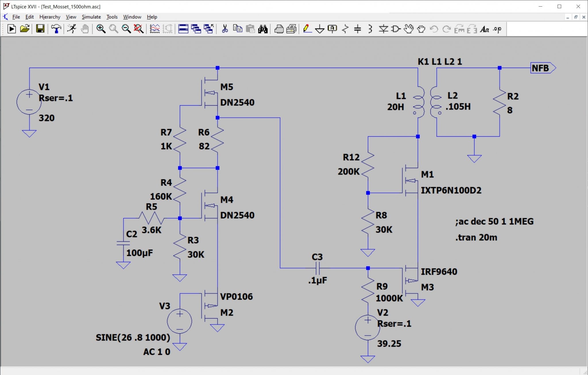Click the L2 .105H inductor value

coord(458,107)
